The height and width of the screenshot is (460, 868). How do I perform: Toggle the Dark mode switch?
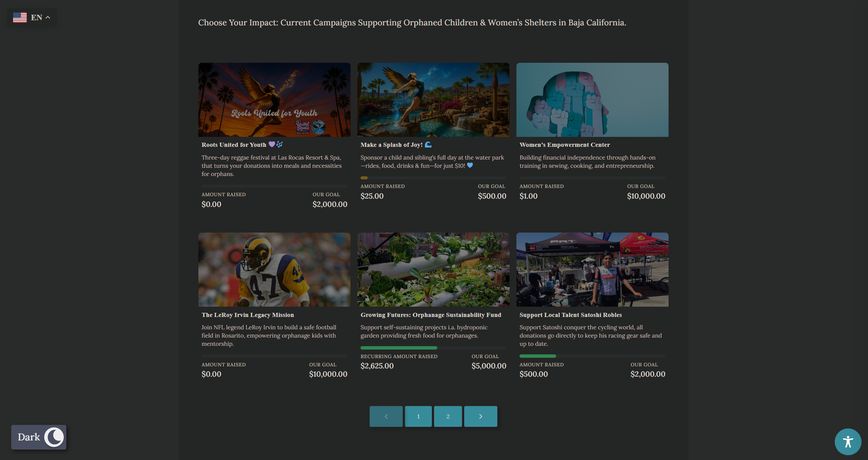coord(39,437)
